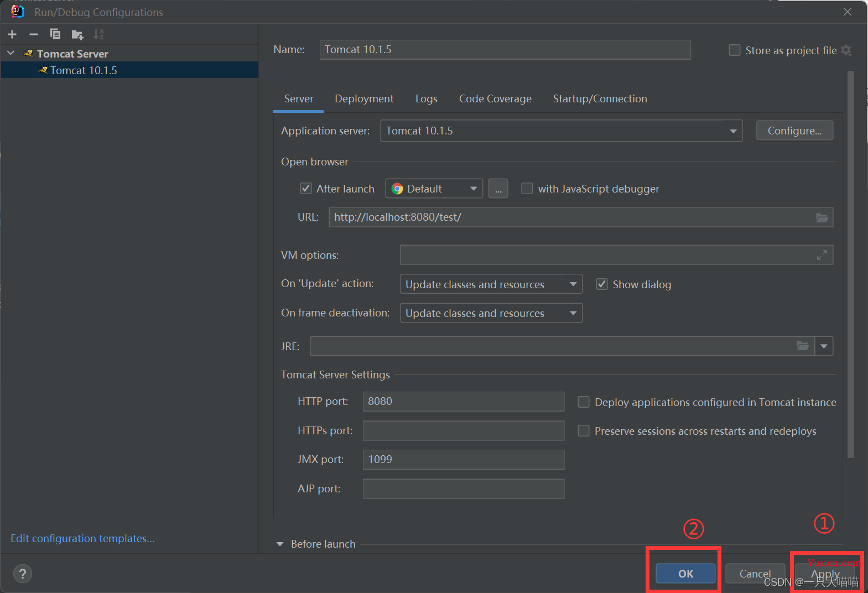Enable Store as project file checkbox
Image resolution: width=868 pixels, height=593 pixels.
pyautogui.click(x=735, y=50)
